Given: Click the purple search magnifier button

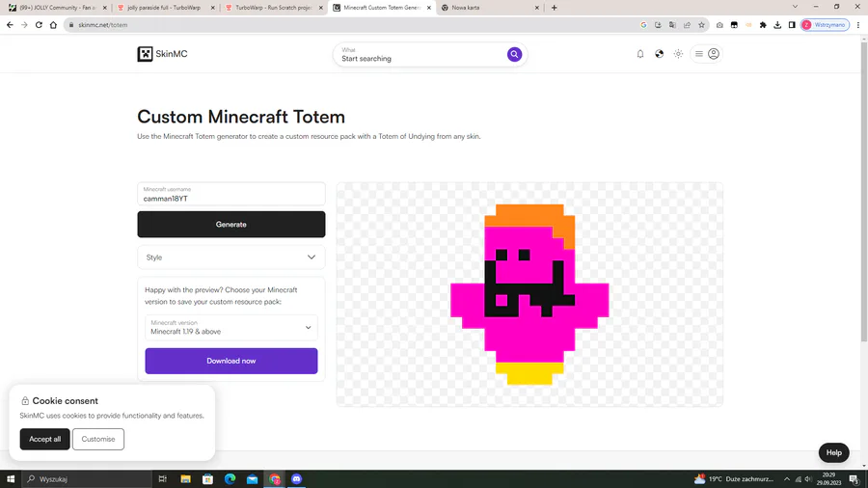Looking at the screenshot, I should 514,54.
